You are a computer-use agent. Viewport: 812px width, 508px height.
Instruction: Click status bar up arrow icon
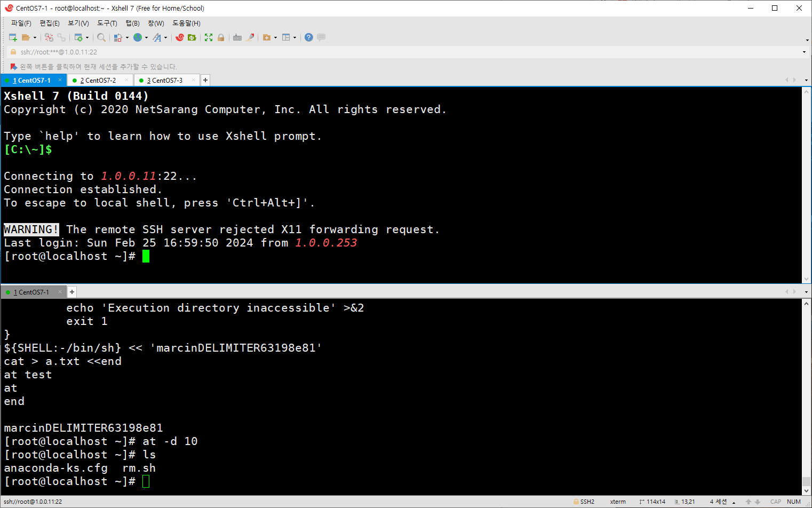(749, 502)
